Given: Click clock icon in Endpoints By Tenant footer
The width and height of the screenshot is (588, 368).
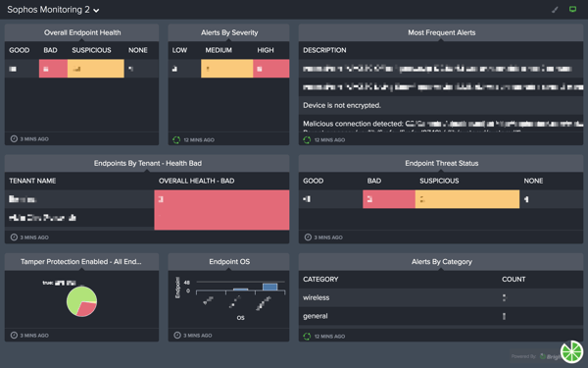Looking at the screenshot, I should 14,237.
